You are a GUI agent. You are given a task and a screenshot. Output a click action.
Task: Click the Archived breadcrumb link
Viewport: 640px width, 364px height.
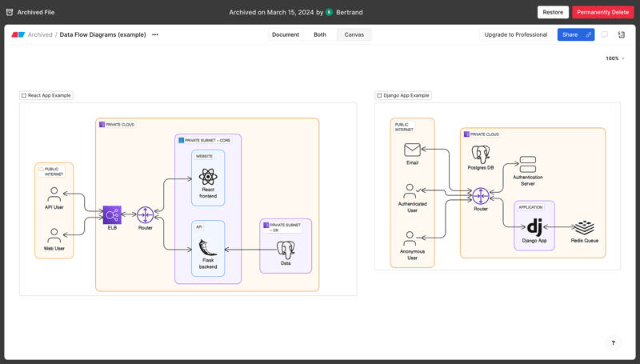40,35
